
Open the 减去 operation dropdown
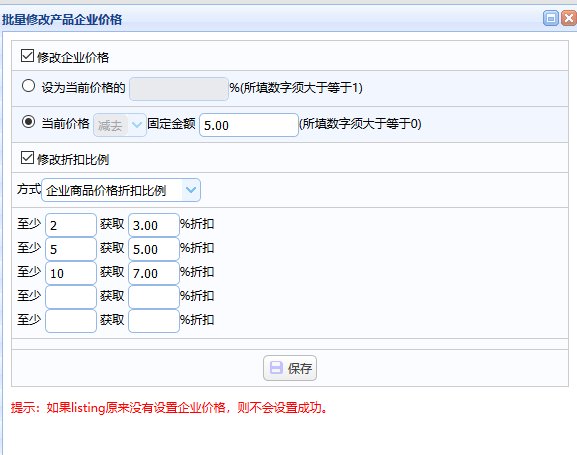click(x=120, y=125)
